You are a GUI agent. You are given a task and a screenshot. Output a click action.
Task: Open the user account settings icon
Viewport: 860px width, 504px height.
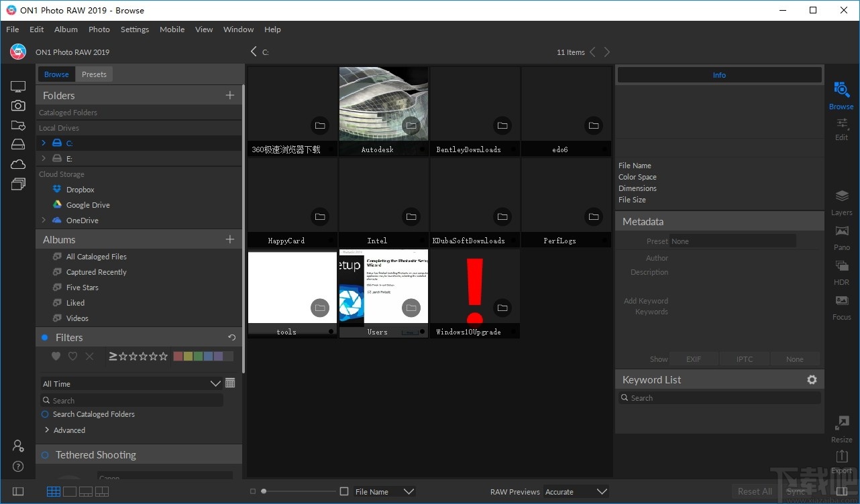click(18, 446)
